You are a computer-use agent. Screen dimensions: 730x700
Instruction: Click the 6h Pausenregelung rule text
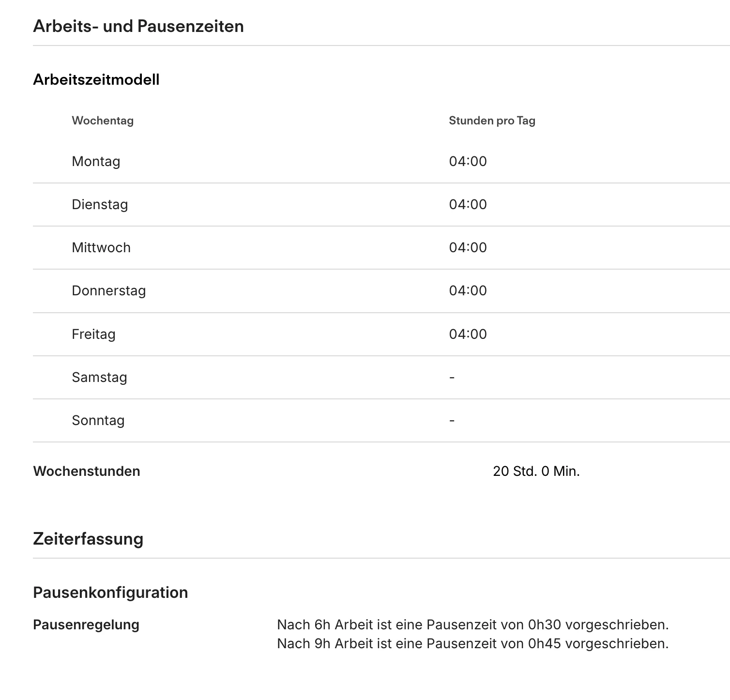click(472, 625)
